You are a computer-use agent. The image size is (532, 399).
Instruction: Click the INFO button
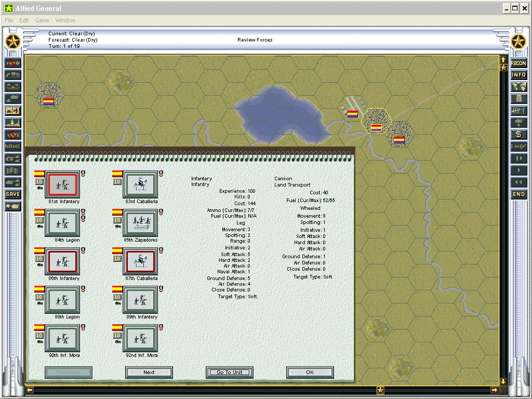point(518,75)
